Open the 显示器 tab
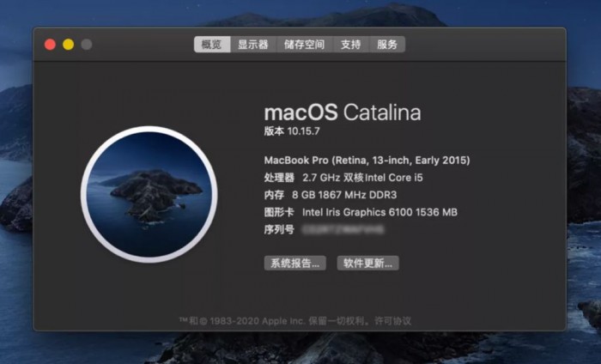Screen dimensions: 601x364 click(253, 45)
